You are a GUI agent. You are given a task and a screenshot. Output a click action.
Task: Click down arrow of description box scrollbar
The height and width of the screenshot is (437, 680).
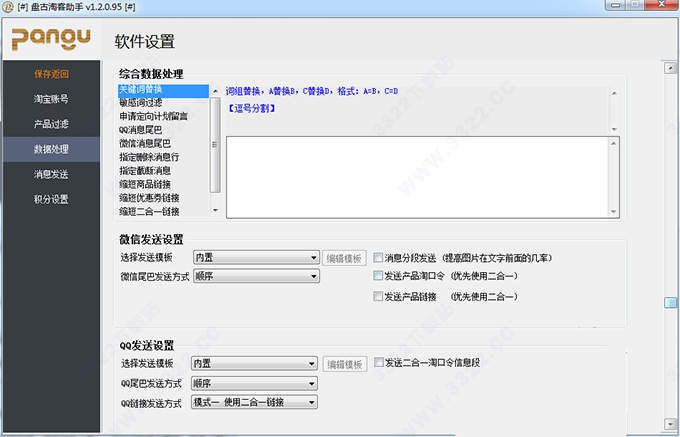614,129
